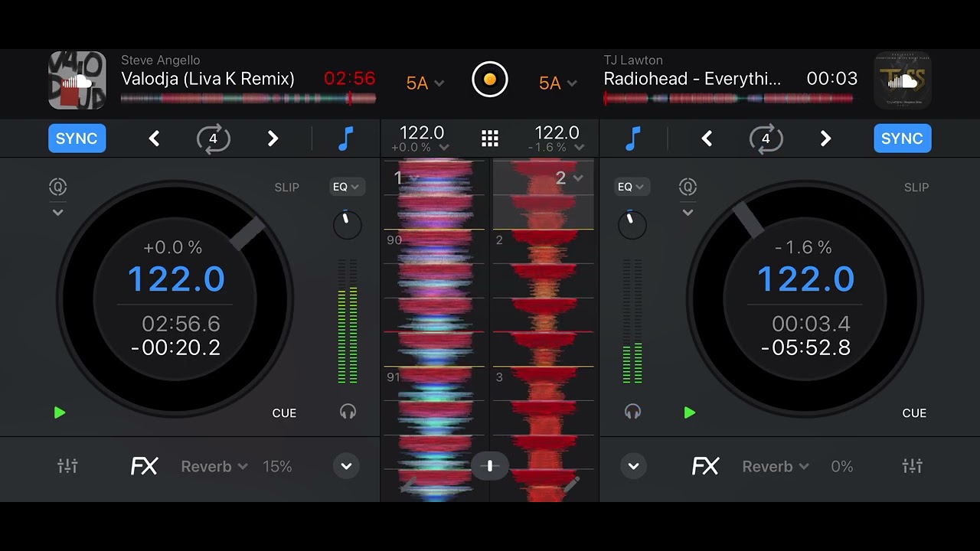Toggle SYNC on the left deck
The width and height of the screenshot is (980, 551).
click(x=77, y=139)
